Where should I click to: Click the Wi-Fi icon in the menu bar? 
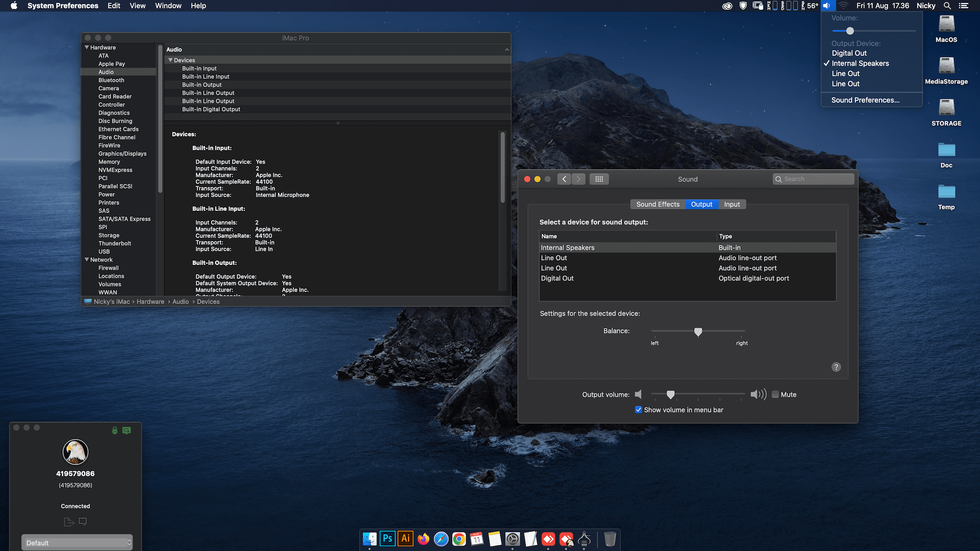tap(843, 6)
